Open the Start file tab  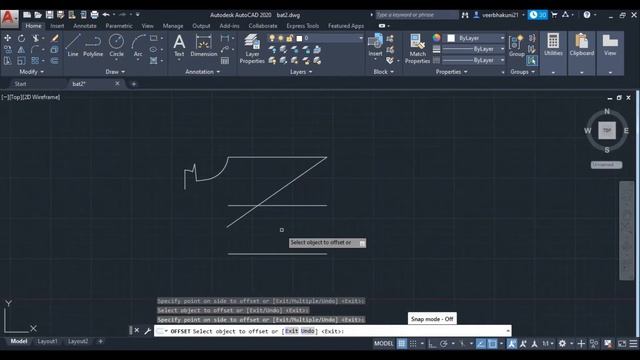20,84
